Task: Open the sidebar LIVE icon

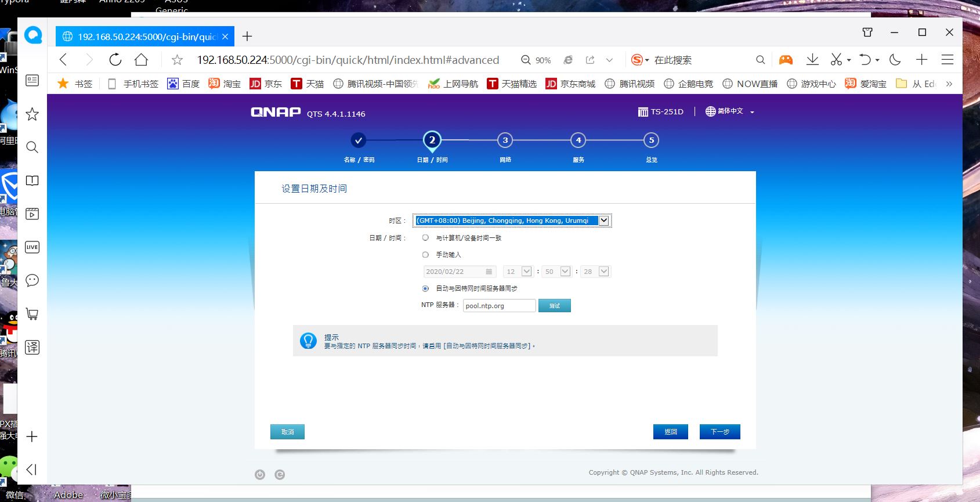Action: click(x=32, y=247)
